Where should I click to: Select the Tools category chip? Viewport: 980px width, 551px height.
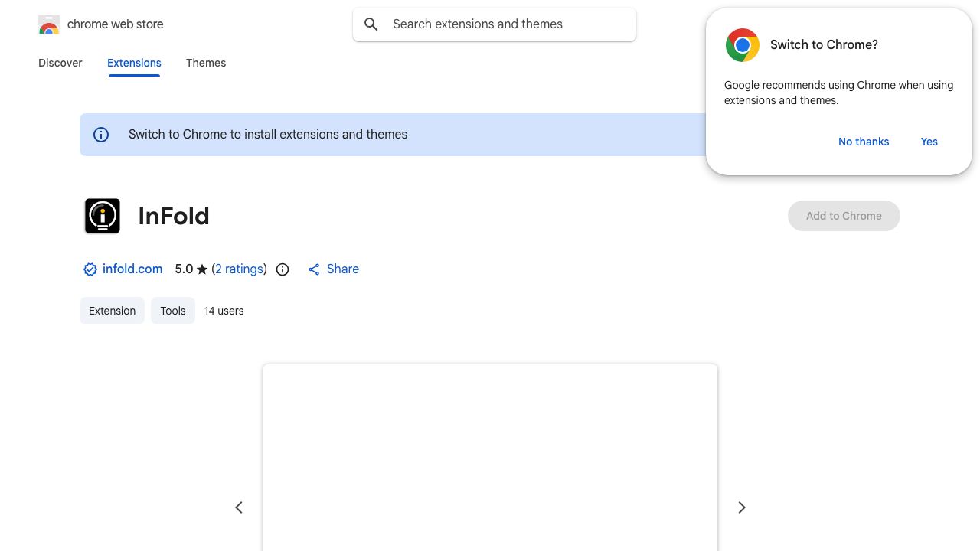173,311
